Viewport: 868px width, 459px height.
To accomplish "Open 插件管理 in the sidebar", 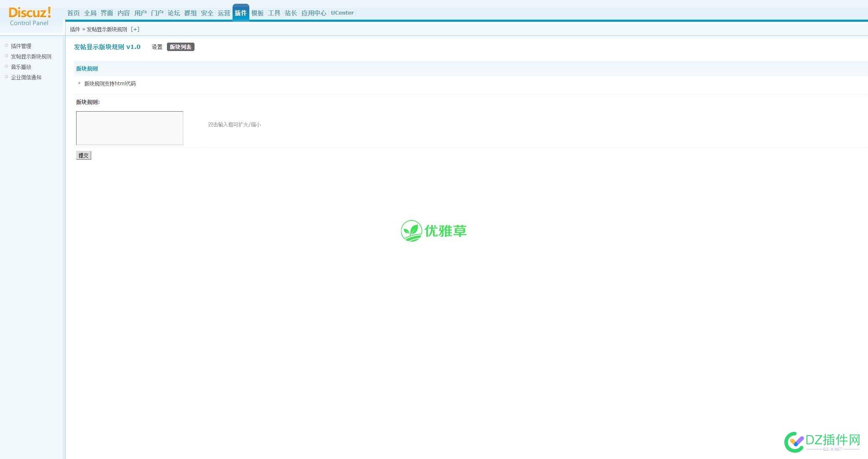I will (21, 46).
